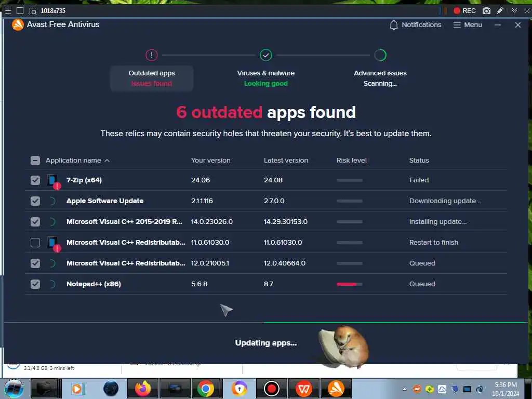Click the shield icon in the system tray
The height and width of the screenshot is (399, 532).
[x=455, y=389]
